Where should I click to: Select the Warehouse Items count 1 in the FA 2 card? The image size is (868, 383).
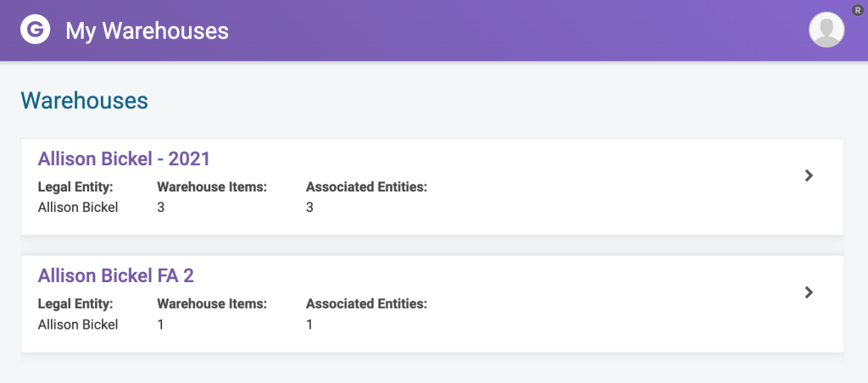161,325
